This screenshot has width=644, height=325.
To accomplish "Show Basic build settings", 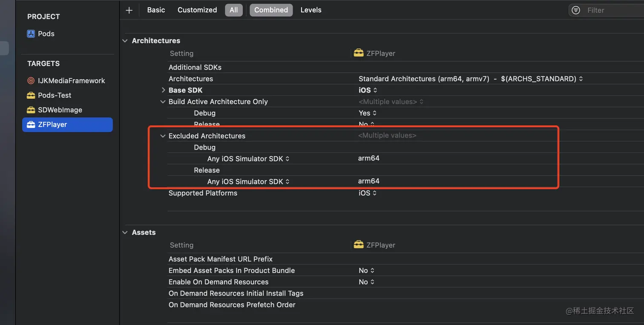I will click(x=156, y=10).
